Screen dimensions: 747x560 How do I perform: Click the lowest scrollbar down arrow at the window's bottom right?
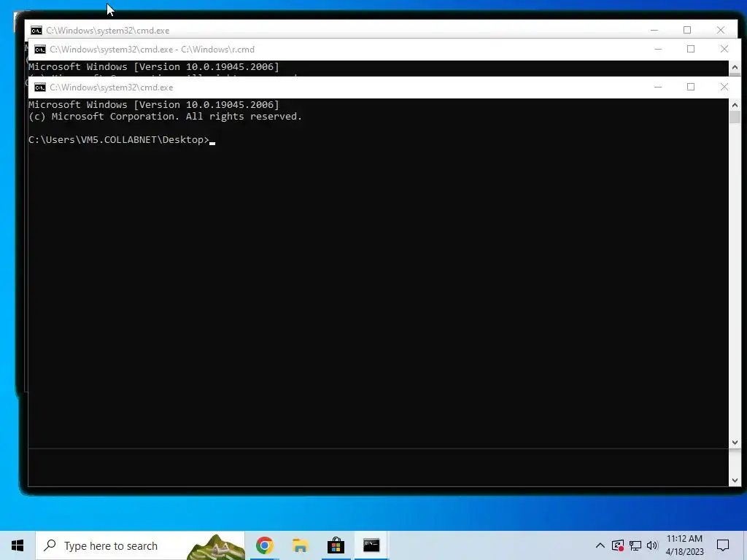[x=735, y=481]
